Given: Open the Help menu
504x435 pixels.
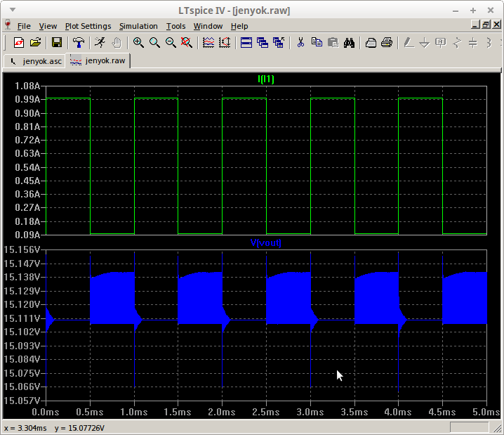Looking at the screenshot, I should click(239, 26).
